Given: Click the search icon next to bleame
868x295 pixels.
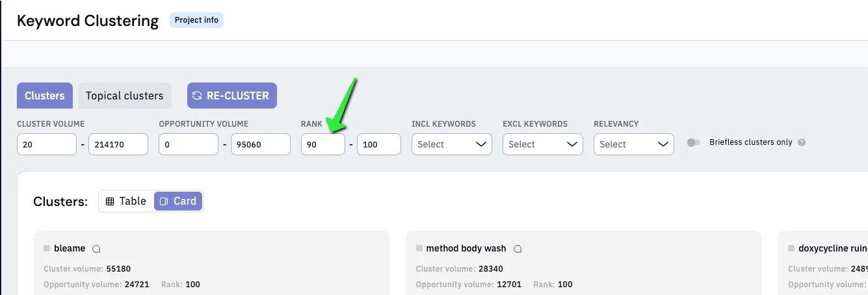Looking at the screenshot, I should [x=96, y=249].
